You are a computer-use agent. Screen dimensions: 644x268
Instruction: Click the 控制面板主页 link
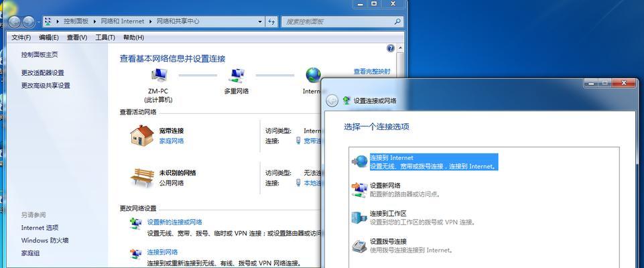tap(40, 54)
